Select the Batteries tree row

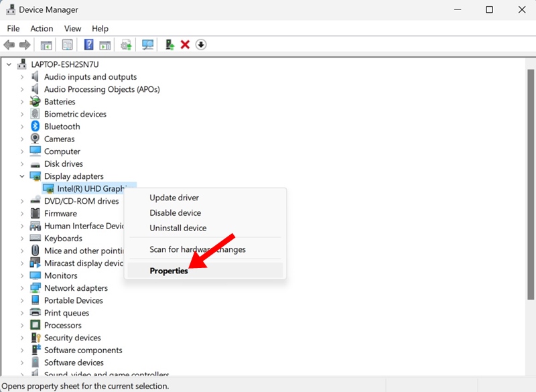click(60, 102)
